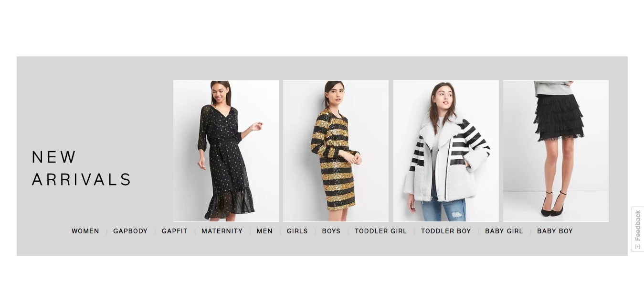Go to Baby Girl new arrivals
Screen dimensions: 644x285
coord(504,231)
